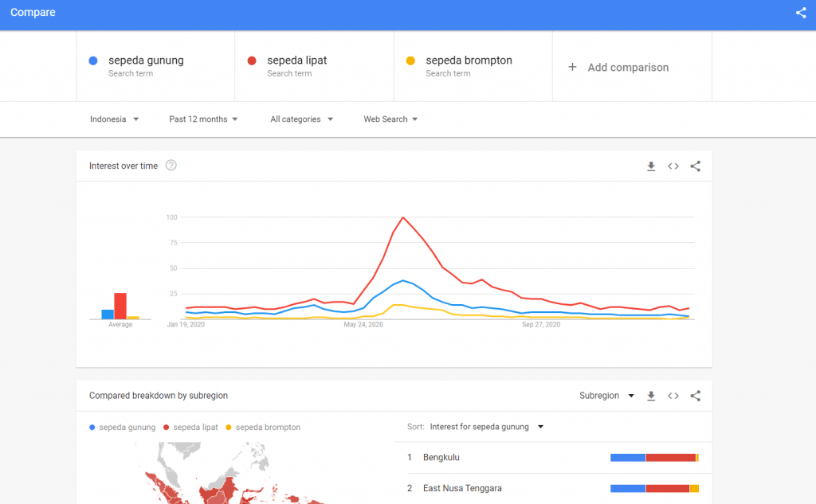Select the sepeda brompton search term
This screenshot has width=816, height=504.
(x=469, y=61)
